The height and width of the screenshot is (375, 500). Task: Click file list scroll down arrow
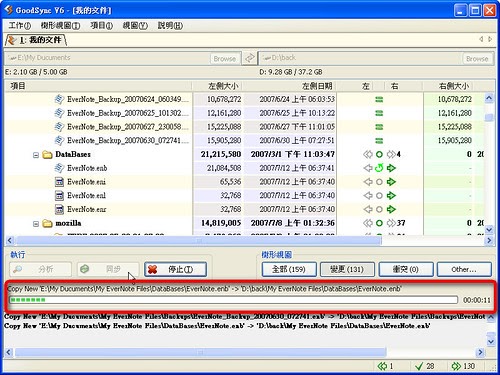[489, 229]
